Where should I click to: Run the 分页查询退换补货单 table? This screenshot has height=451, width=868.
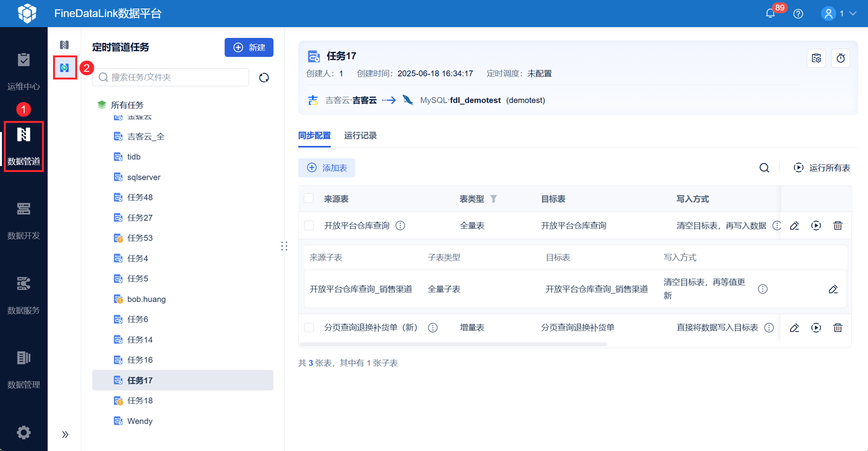coord(816,328)
